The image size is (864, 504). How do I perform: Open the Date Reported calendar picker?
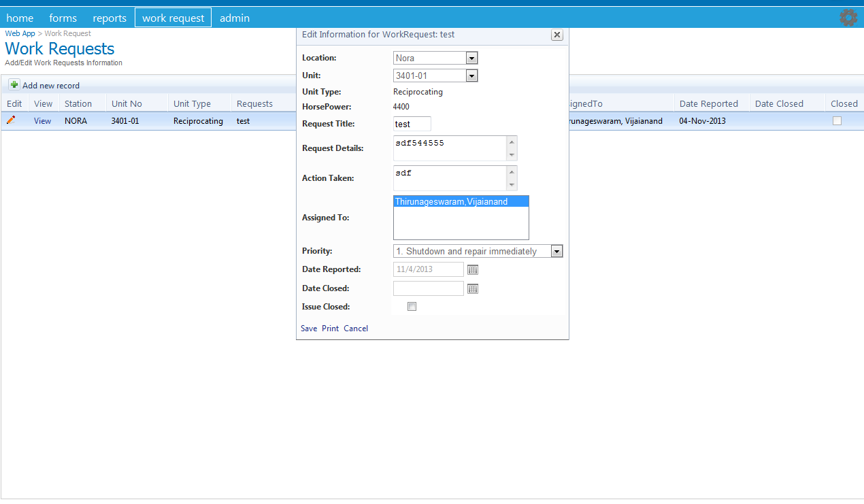click(x=473, y=270)
